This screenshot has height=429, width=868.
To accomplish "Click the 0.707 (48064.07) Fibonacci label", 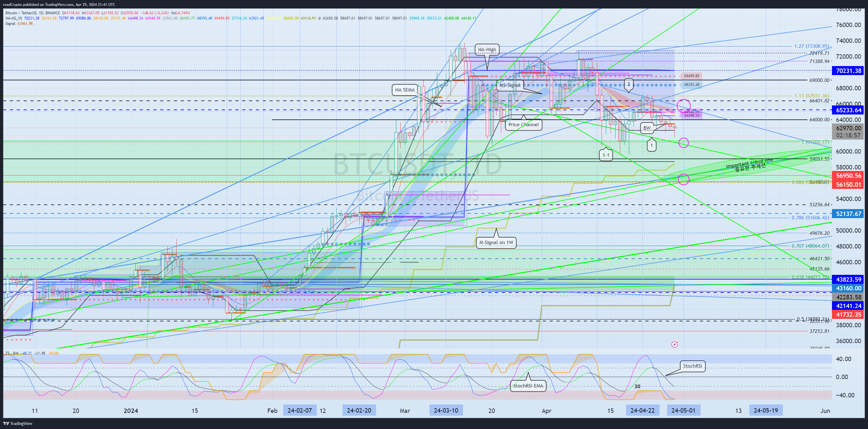I will pos(810,246).
